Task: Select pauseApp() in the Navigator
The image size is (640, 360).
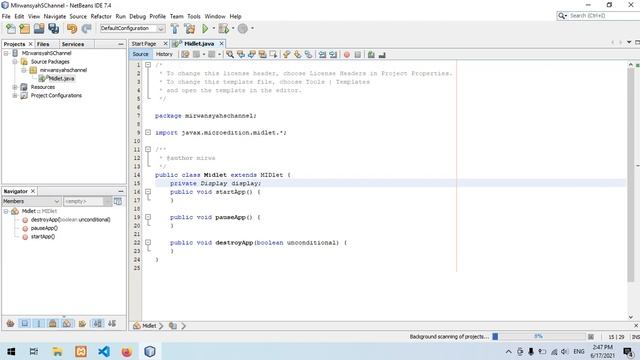Action: 44,228
